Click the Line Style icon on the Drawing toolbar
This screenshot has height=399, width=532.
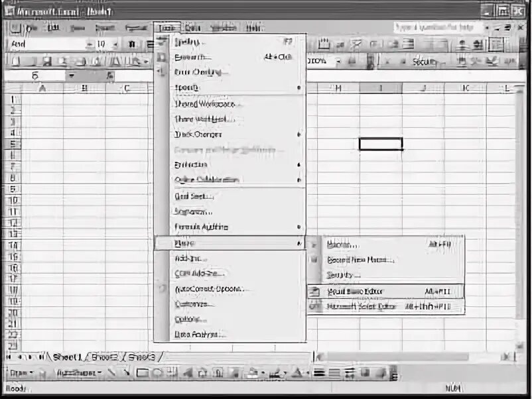click(x=319, y=372)
